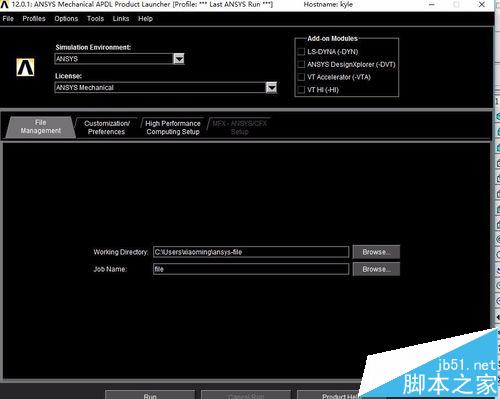Open the Simulation Environment dropdown arrow
500x399 pixels.
(x=179, y=59)
